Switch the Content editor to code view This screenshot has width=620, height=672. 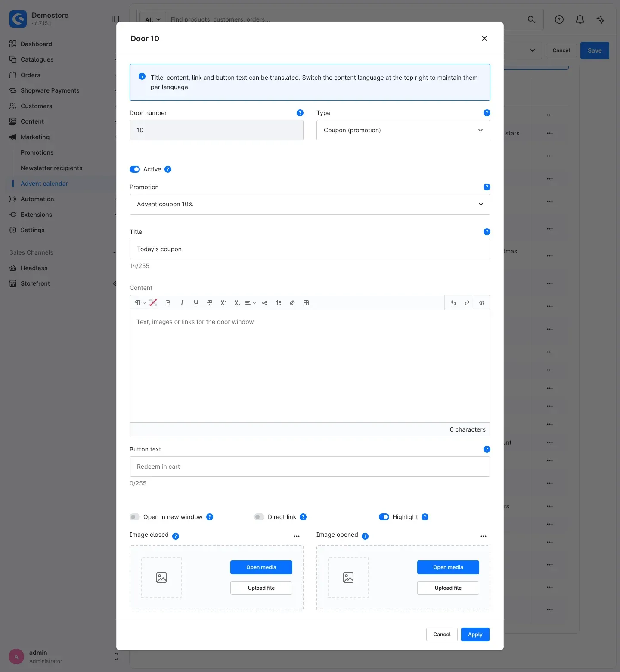482,303
